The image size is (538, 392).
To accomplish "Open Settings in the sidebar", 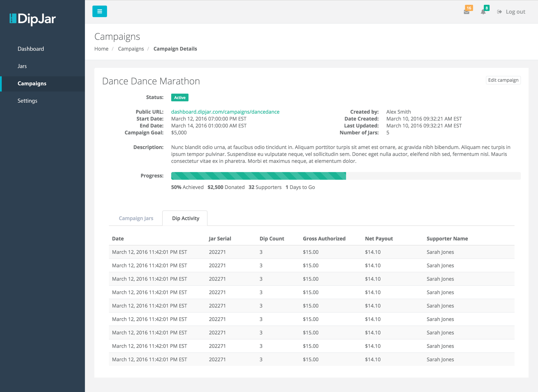I will pyautogui.click(x=28, y=101).
